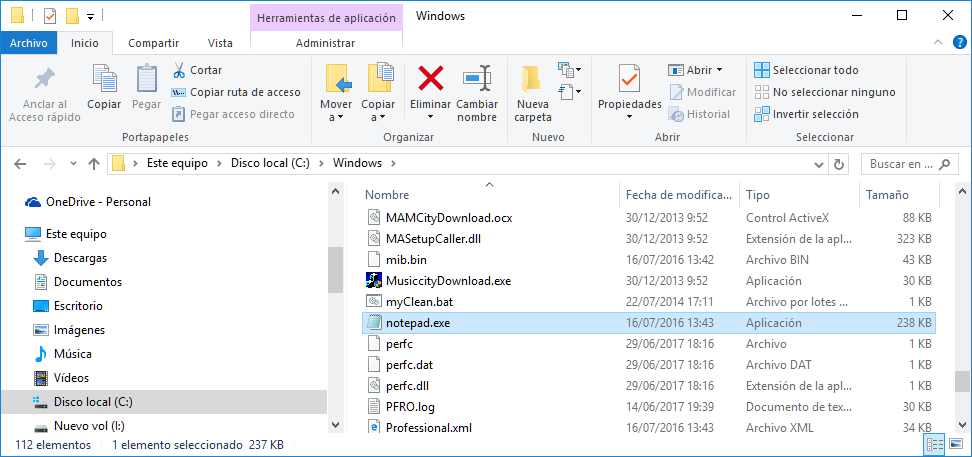This screenshot has height=457, width=972.
Task: Select the Professional.xml file
Action: (x=648, y=427)
